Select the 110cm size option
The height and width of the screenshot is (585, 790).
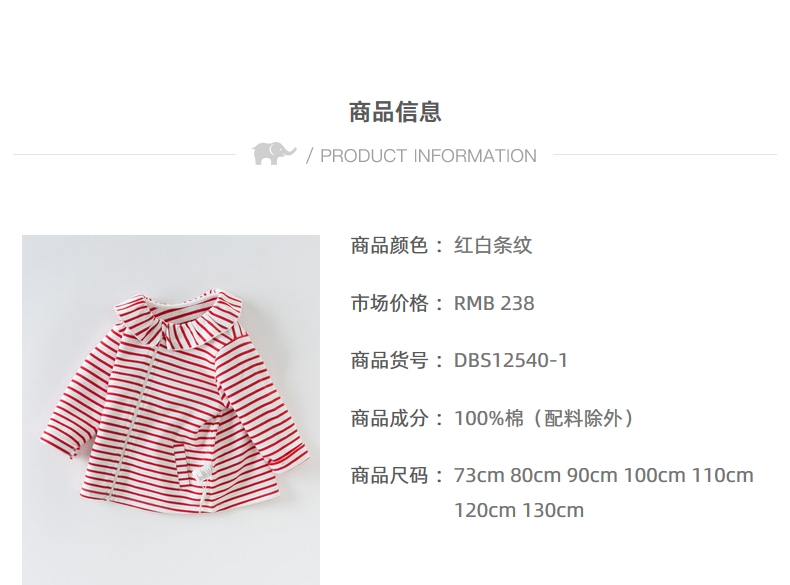[722, 476]
